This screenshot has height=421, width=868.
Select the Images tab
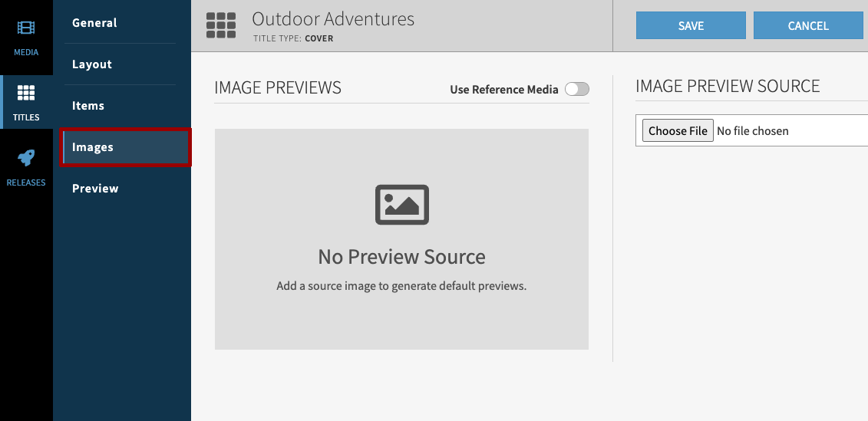point(93,147)
